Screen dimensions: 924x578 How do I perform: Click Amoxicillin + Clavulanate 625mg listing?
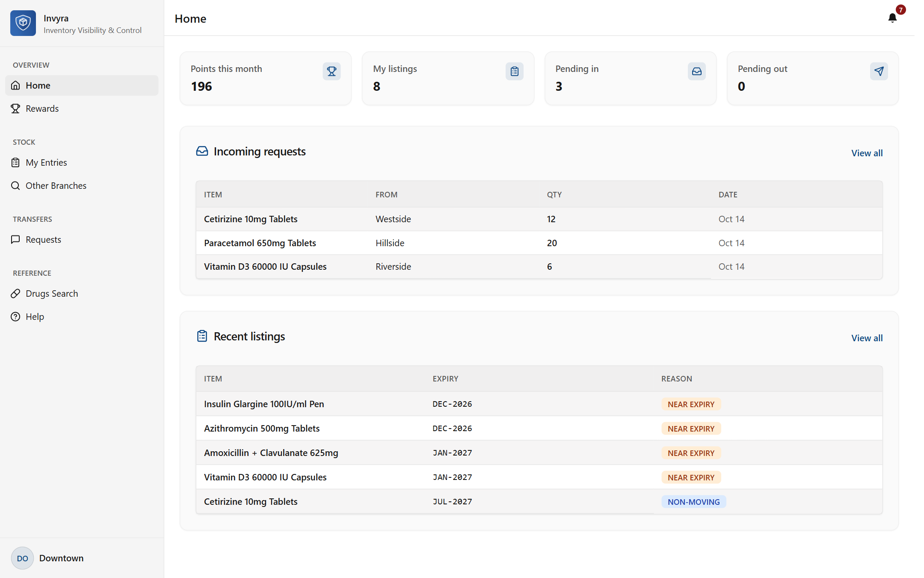pos(539,453)
